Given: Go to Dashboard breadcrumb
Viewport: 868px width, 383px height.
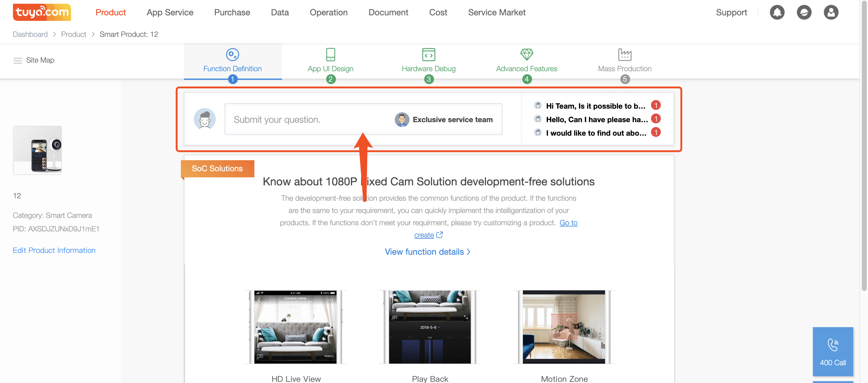Looking at the screenshot, I should 30,34.
